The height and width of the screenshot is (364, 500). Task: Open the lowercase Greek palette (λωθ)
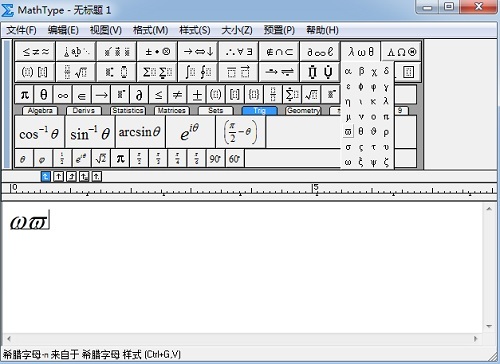pos(361,52)
